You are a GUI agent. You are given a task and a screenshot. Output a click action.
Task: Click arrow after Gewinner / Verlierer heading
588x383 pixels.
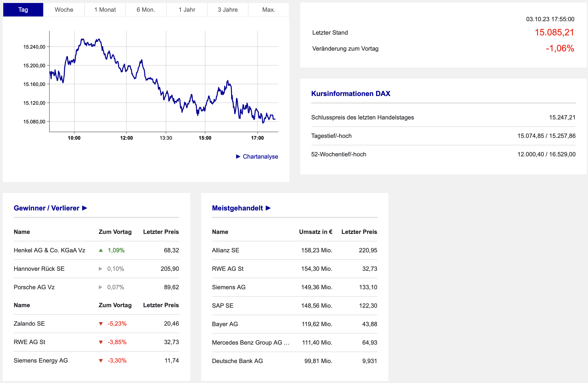pos(85,208)
